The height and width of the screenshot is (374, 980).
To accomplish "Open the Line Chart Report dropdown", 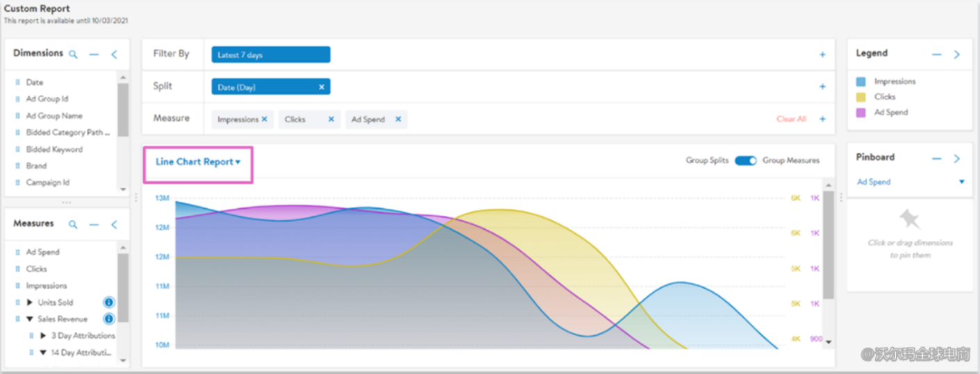I will click(x=198, y=162).
